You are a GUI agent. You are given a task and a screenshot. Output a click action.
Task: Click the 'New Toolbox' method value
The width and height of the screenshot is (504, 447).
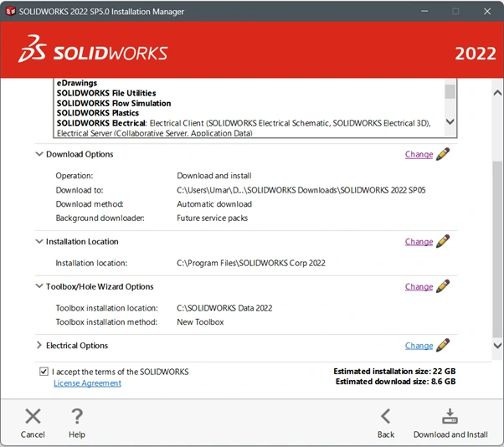click(200, 322)
